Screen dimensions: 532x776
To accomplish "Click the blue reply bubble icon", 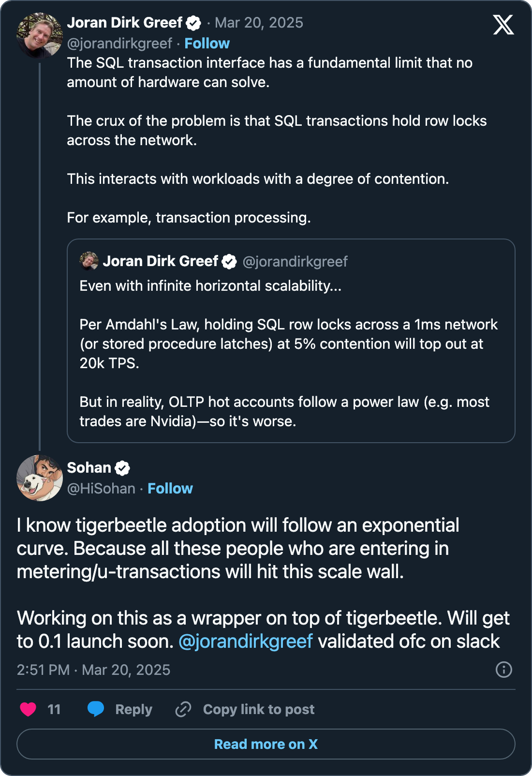I will point(96,709).
